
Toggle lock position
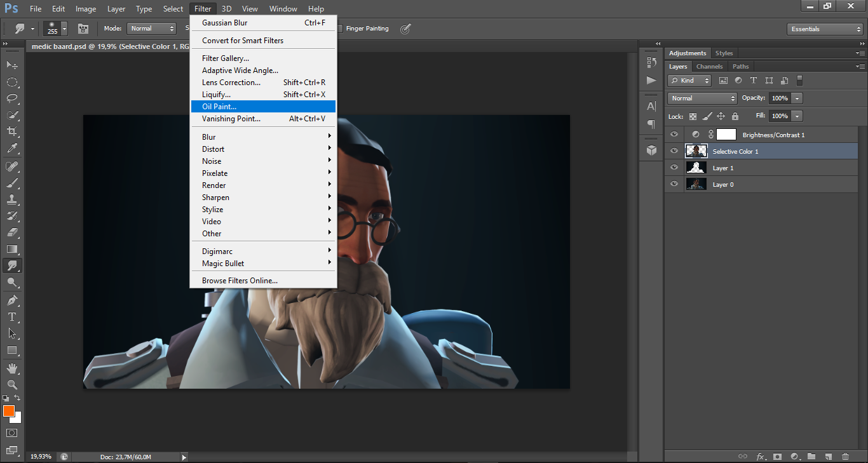tap(721, 116)
